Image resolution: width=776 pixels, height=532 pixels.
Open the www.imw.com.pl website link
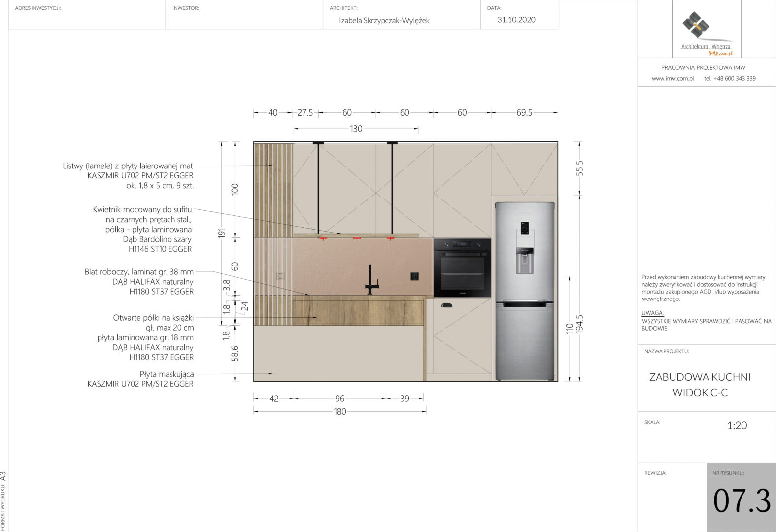coord(673,78)
